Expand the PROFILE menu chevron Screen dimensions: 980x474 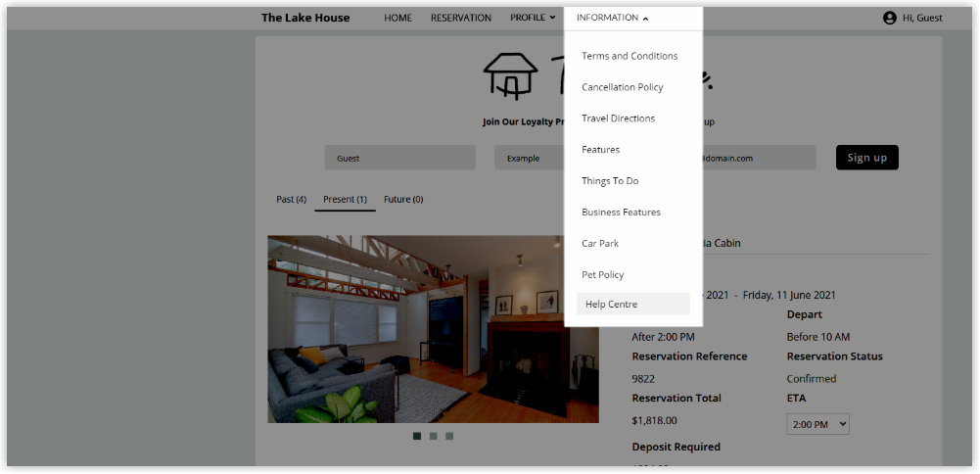tap(552, 19)
